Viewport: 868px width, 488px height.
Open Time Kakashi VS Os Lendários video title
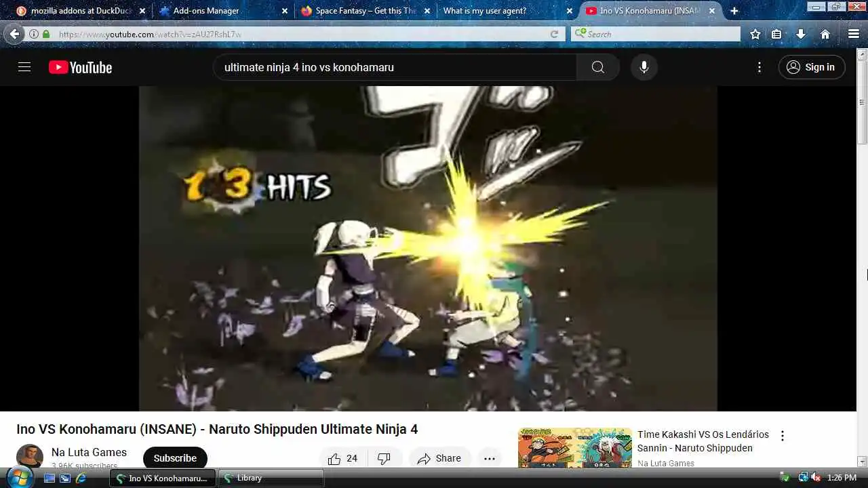[703, 441]
